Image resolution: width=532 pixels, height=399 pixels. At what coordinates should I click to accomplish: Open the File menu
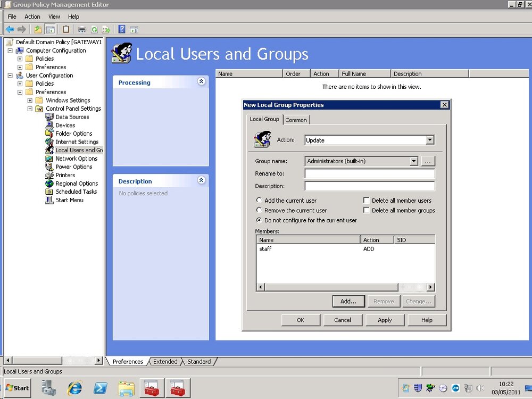tap(12, 16)
